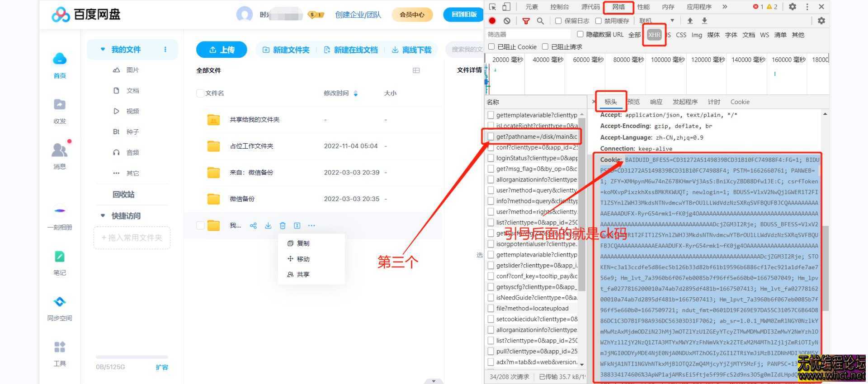
Task: Enable the 保留日志 checkbox
Action: click(x=558, y=21)
